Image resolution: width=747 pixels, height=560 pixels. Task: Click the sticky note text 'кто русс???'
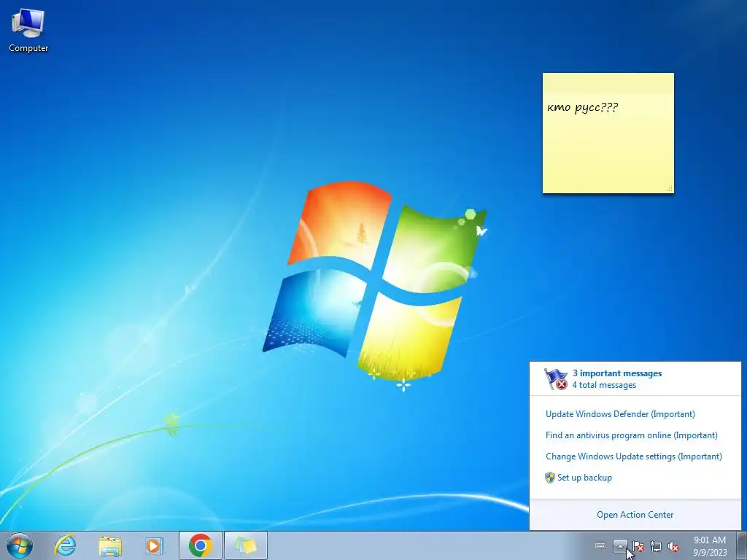point(582,107)
